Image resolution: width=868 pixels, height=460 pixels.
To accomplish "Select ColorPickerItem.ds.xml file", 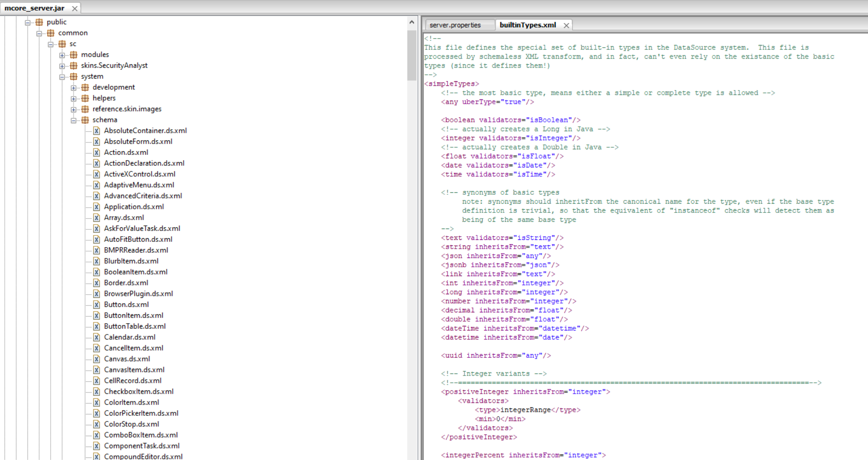I will tap(141, 413).
